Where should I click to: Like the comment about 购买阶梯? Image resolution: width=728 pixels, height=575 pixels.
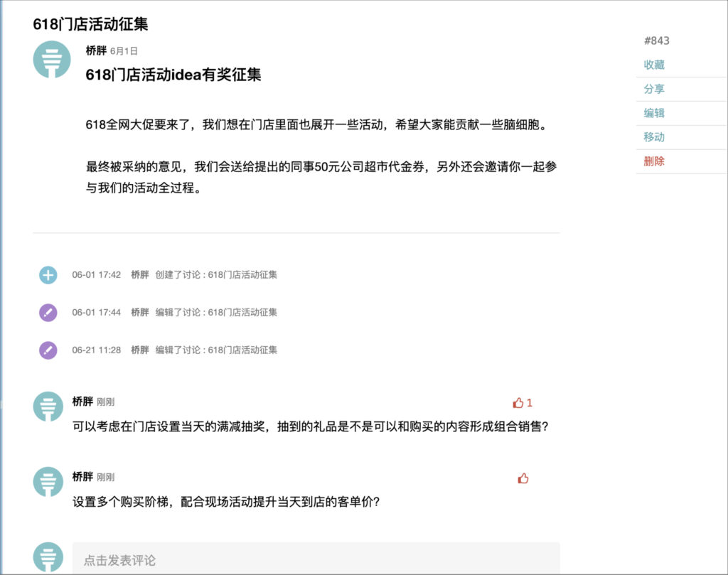point(523,478)
